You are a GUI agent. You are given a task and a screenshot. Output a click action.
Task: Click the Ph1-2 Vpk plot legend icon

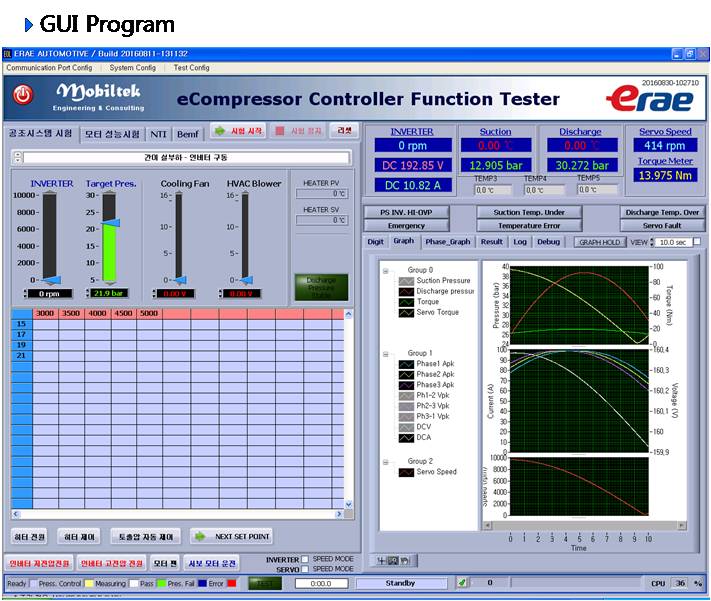(x=406, y=396)
